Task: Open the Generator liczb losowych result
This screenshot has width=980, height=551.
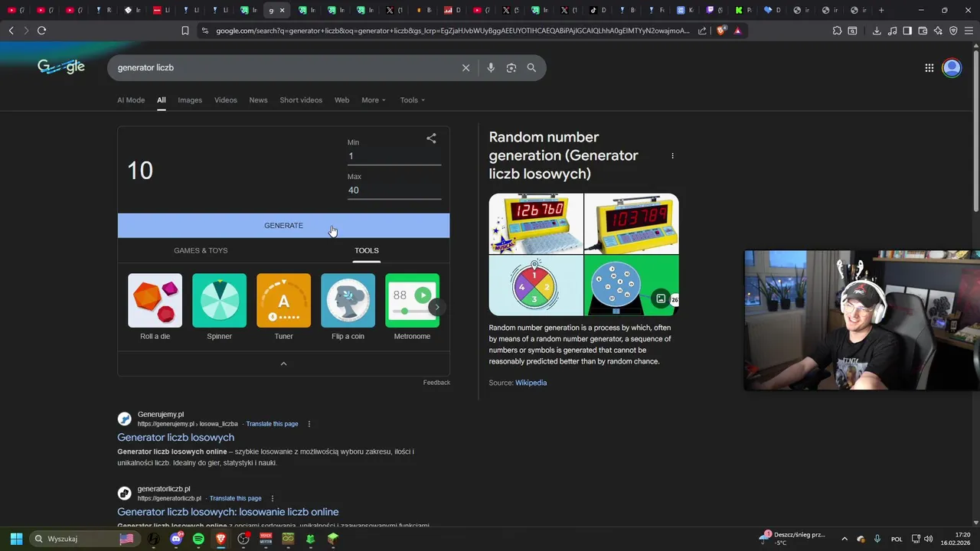Action: click(175, 438)
